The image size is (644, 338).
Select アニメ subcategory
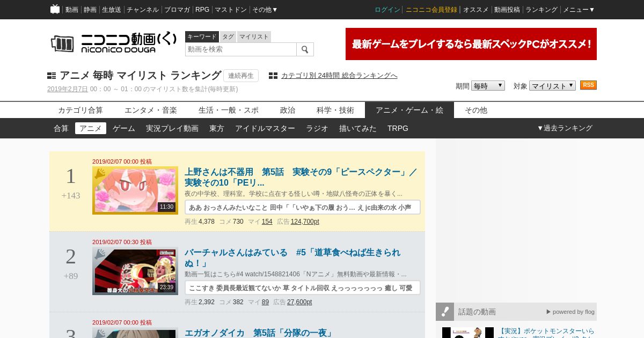click(91, 128)
